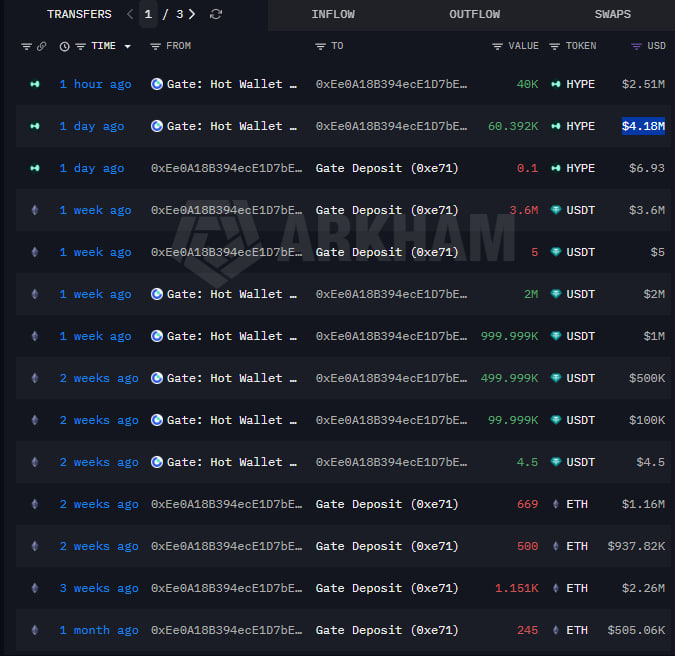Select the TRANSFERS tab
The width and height of the screenshot is (675, 656).
coord(79,14)
